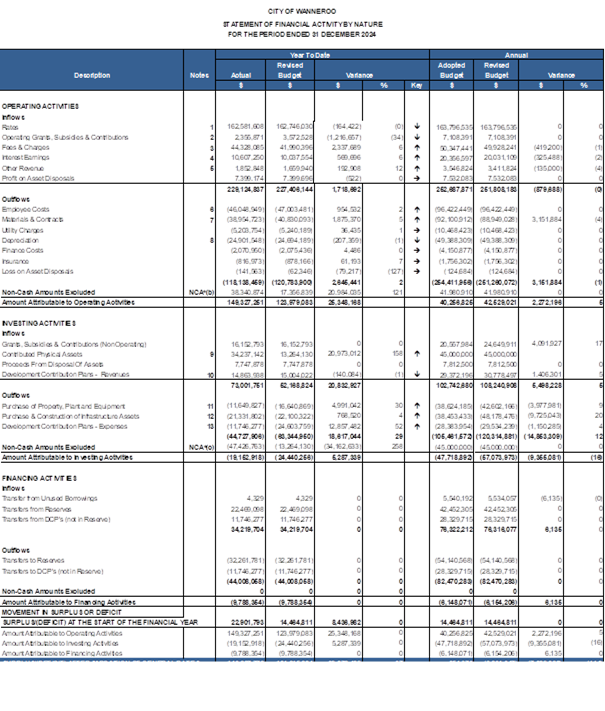Image resolution: width=605 pixels, height=711 pixels.
Task: Click the Annual header cell
Action: (517, 54)
